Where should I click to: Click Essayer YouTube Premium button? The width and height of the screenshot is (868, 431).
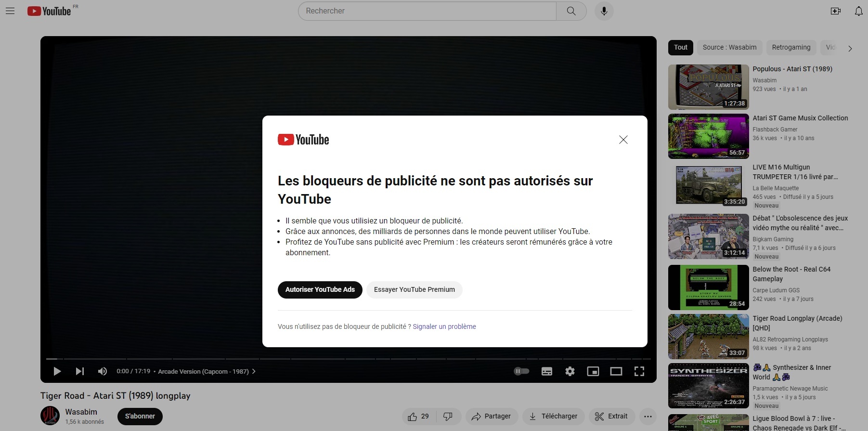point(415,290)
